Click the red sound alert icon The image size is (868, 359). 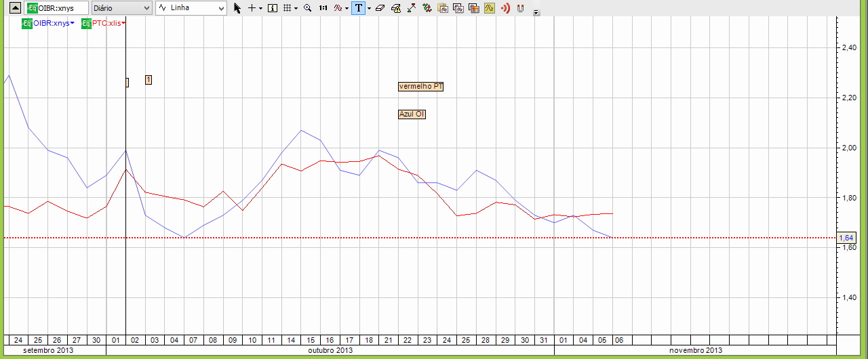(505, 8)
